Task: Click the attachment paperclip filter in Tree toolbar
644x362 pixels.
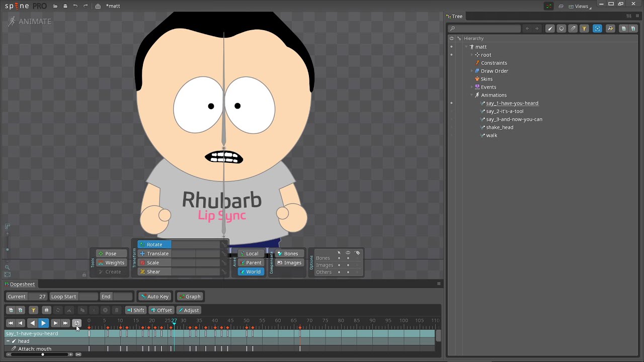Action: pos(573,29)
